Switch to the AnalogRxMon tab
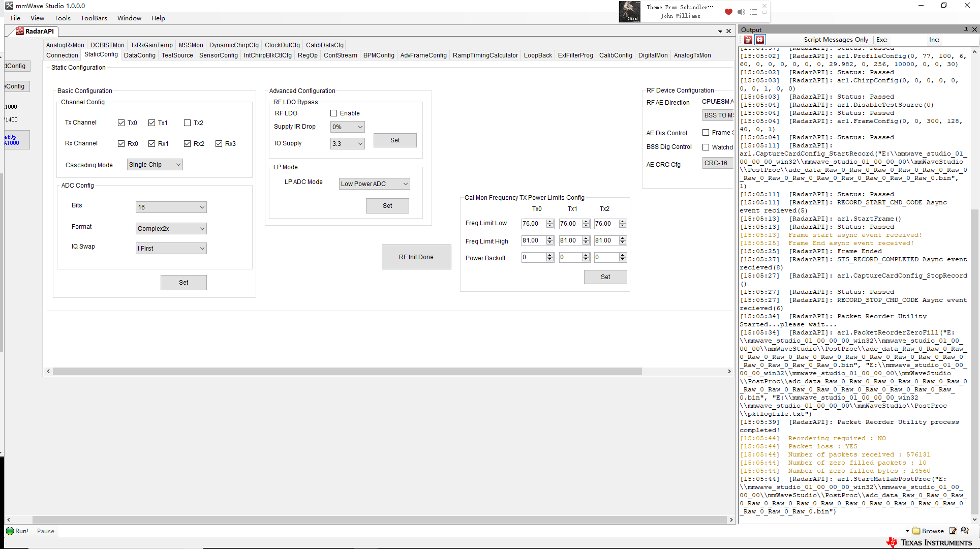The image size is (980, 549). 65,45
